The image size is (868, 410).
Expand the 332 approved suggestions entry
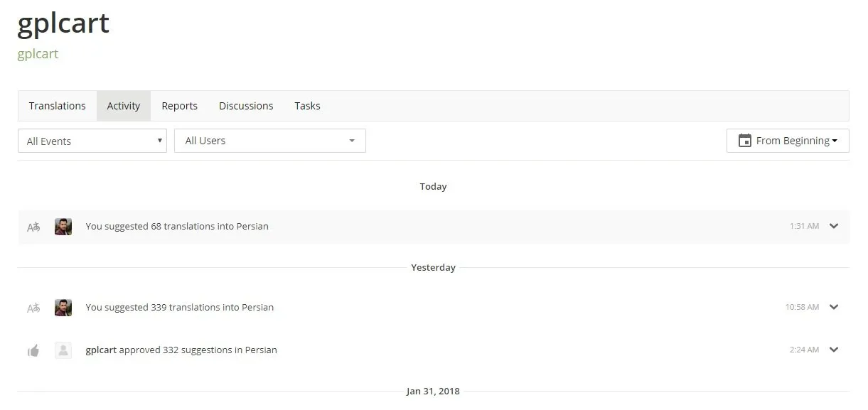(x=834, y=350)
